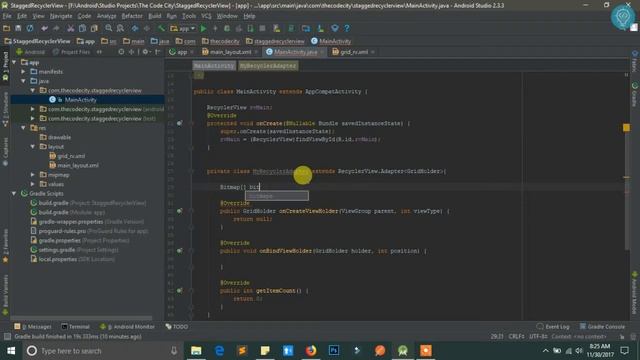Collapse the layout folder node
This screenshot has width=640, height=360.
[33, 147]
